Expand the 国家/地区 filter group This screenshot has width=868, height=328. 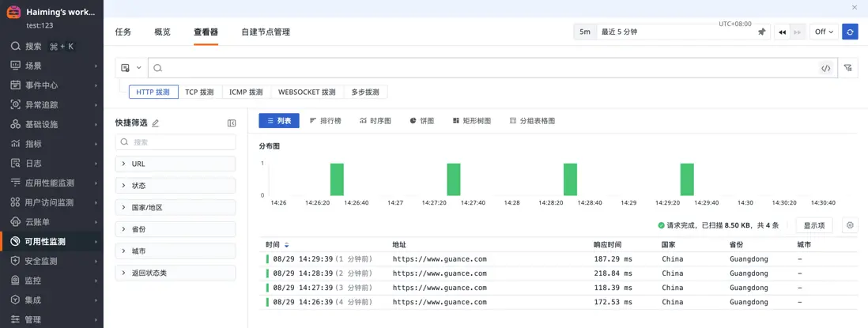175,207
